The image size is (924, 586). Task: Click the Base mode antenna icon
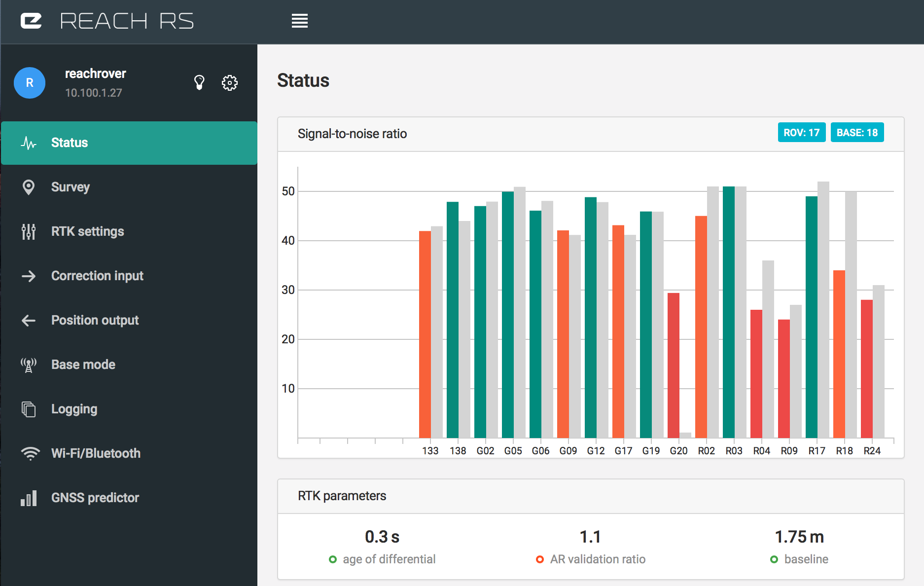click(x=29, y=365)
